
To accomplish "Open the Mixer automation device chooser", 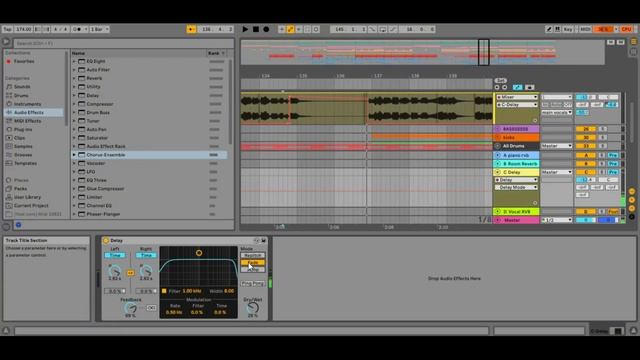I will click(517, 97).
